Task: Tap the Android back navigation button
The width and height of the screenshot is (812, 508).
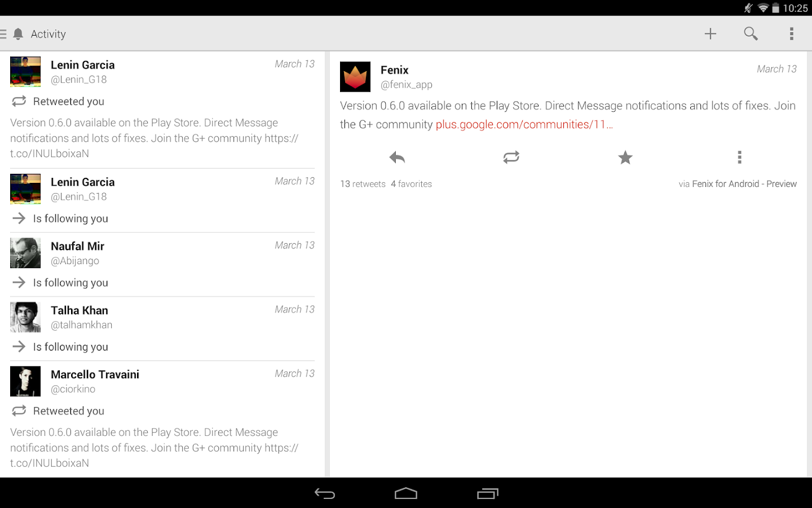Action: [x=325, y=494]
